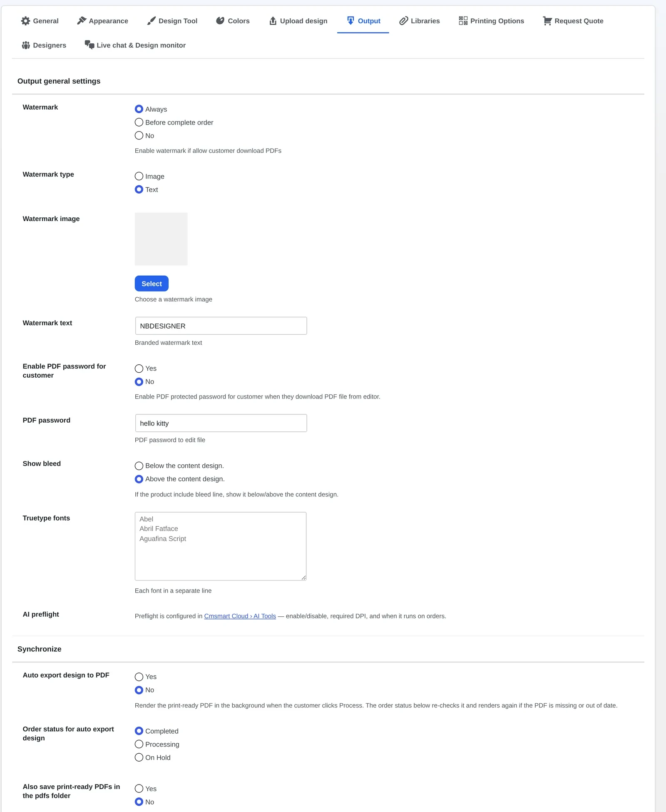Set Auto export design to PDF to Yes
The image size is (666, 812).
[x=139, y=677]
